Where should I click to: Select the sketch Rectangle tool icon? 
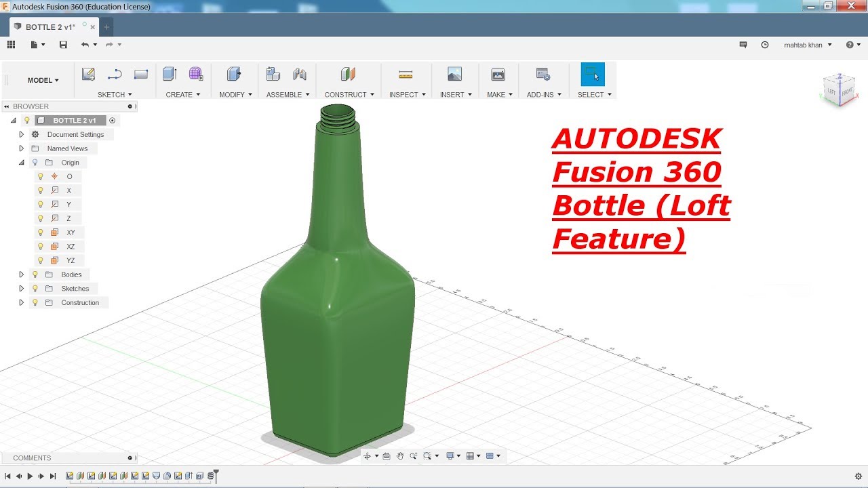pyautogui.click(x=141, y=75)
